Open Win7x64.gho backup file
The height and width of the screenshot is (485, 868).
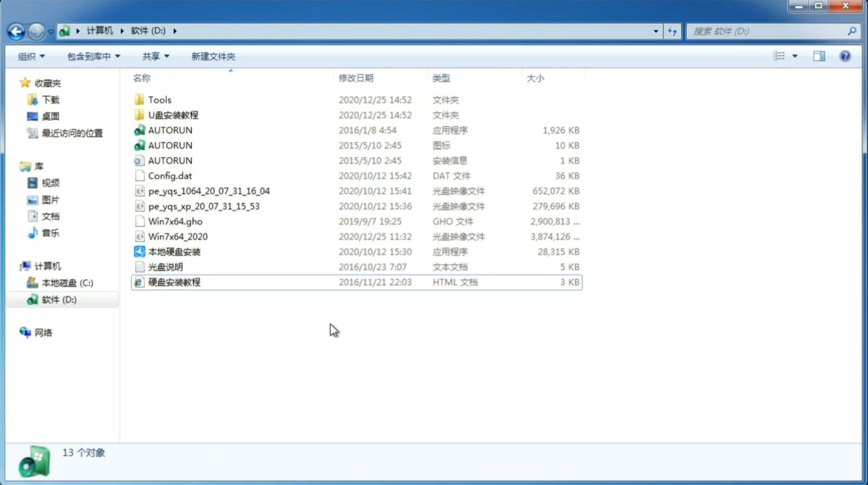point(175,221)
